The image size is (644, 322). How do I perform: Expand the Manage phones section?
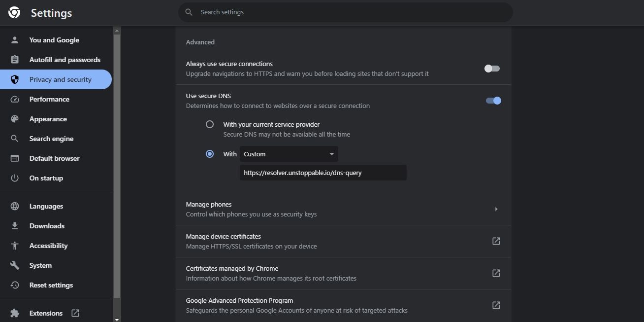point(496,209)
